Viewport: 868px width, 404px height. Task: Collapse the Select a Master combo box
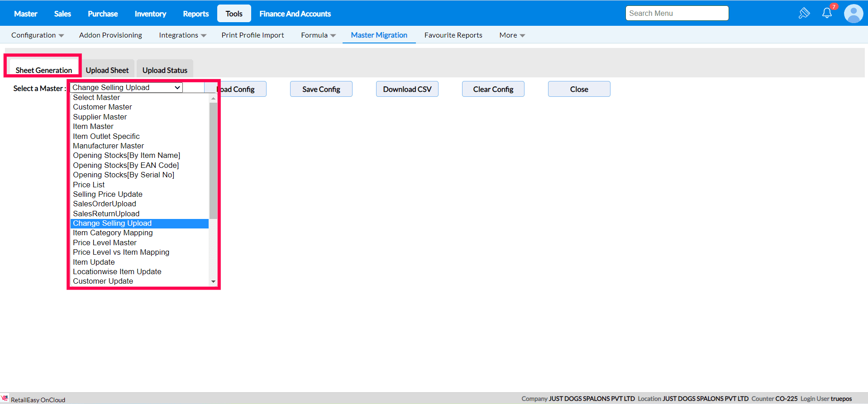[126, 87]
